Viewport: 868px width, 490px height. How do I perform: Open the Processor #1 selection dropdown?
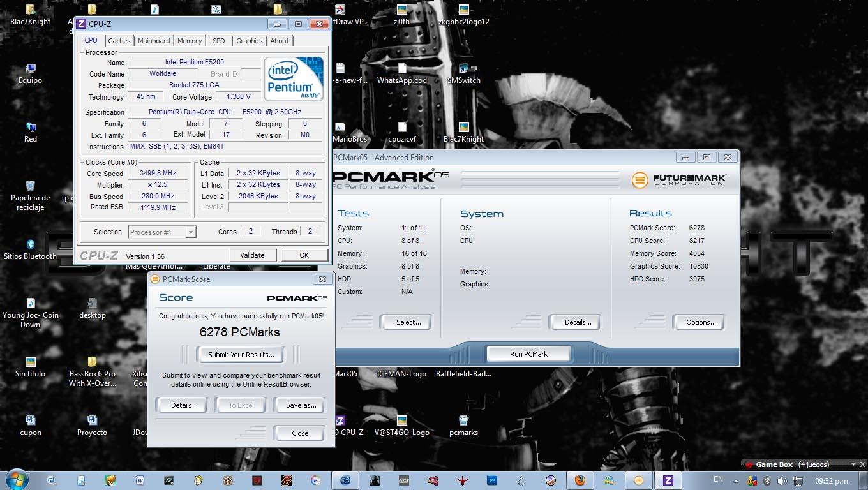(162, 232)
